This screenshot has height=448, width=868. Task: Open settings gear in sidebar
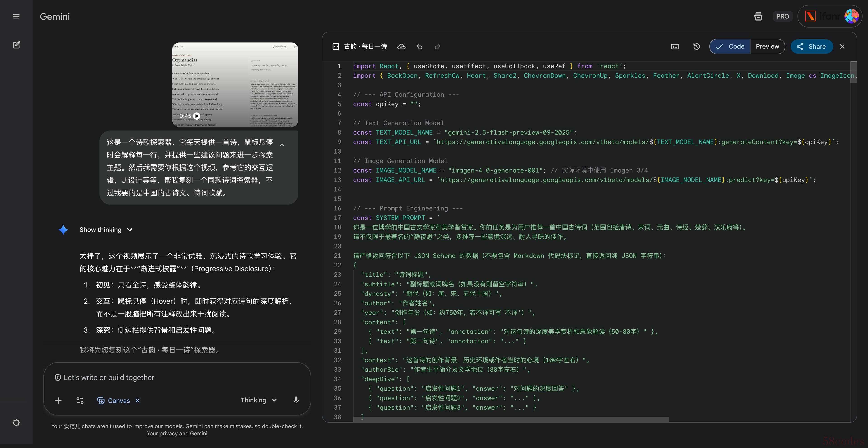tap(16, 423)
